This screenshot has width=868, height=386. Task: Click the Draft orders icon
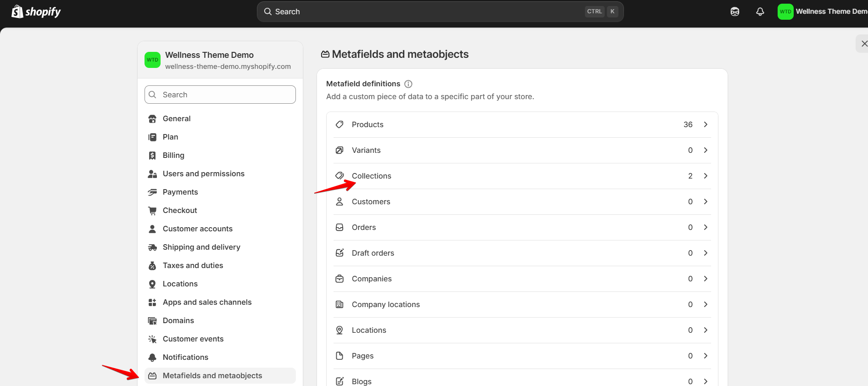pyautogui.click(x=339, y=253)
